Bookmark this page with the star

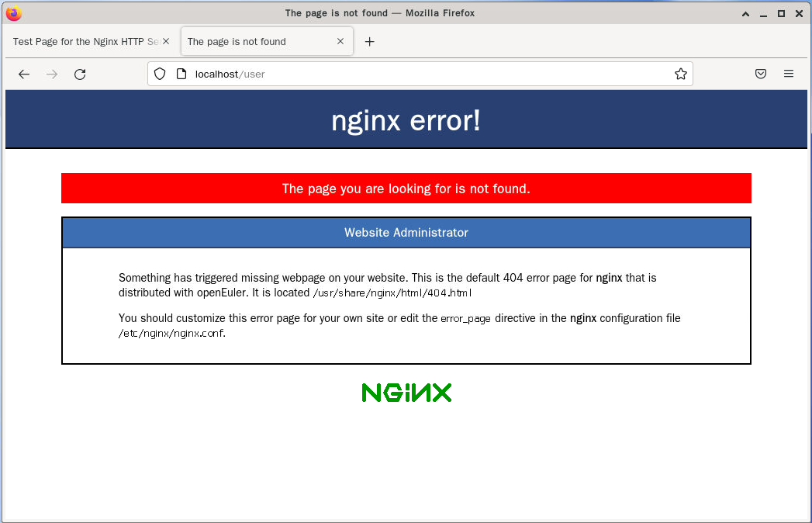(680, 74)
